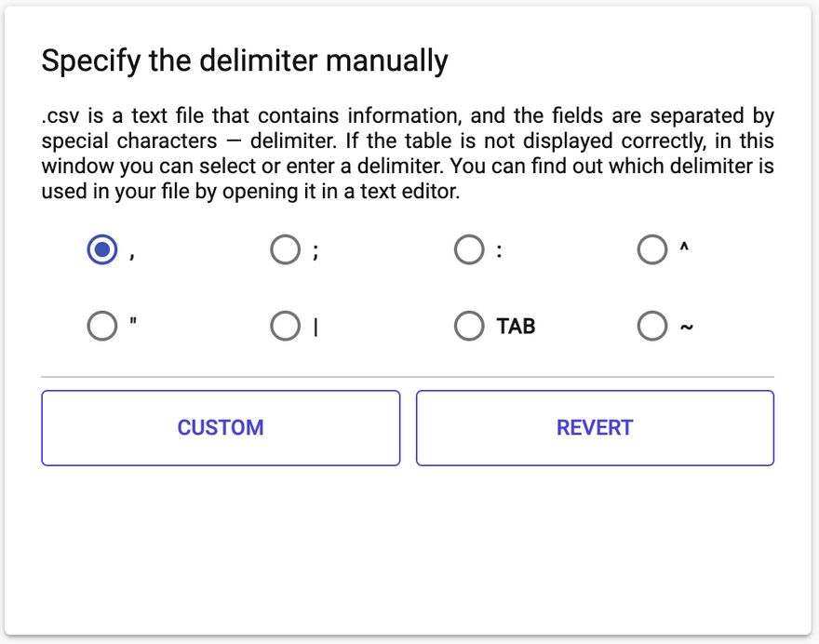Click the "Specify the delimiter manually" heading
819x644 pixels.
pyautogui.click(x=245, y=61)
